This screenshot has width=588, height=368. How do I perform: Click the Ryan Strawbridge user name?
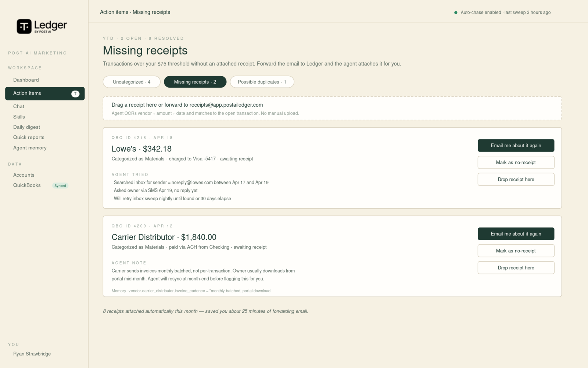point(32,354)
